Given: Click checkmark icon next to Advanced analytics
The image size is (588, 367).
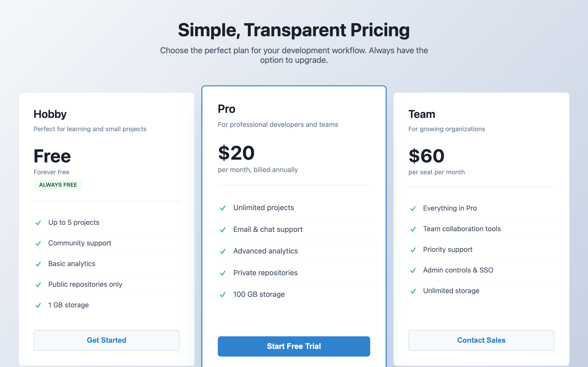Looking at the screenshot, I should coord(223,251).
